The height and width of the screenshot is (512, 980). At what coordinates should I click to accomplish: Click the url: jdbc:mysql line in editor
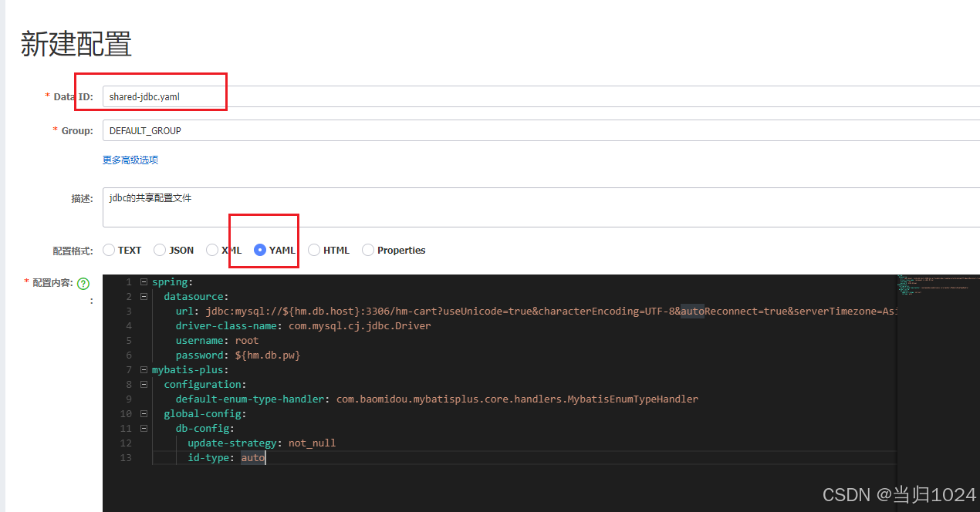coord(536,312)
